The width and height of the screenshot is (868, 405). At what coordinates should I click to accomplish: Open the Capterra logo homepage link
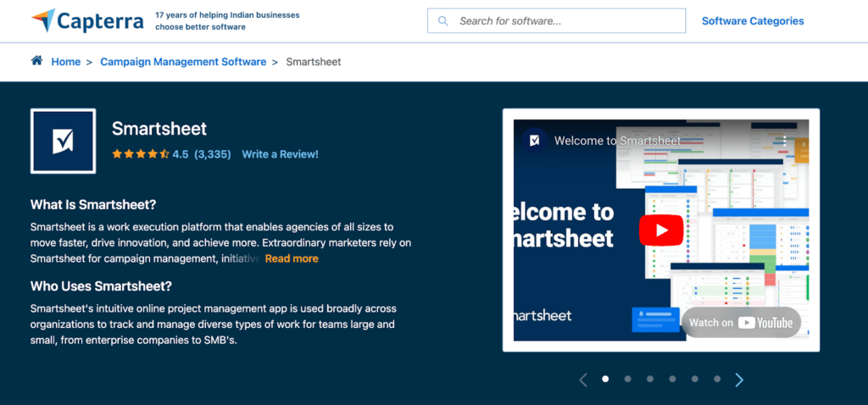pos(87,21)
